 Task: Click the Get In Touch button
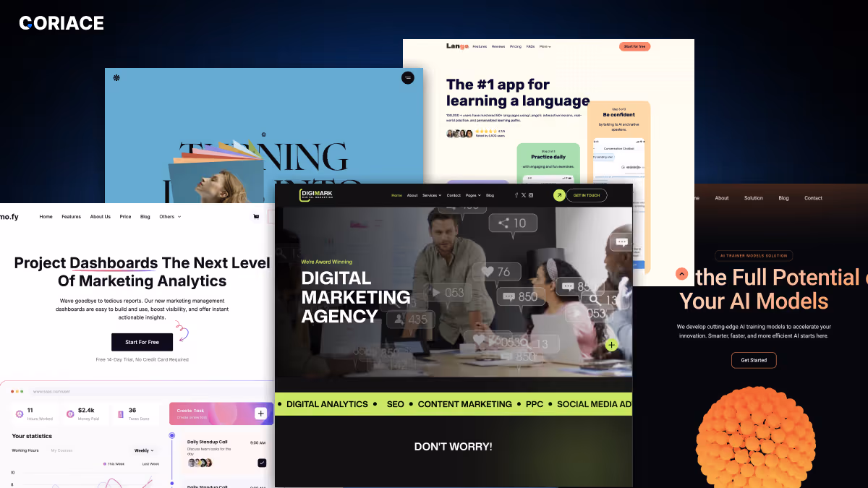point(587,195)
